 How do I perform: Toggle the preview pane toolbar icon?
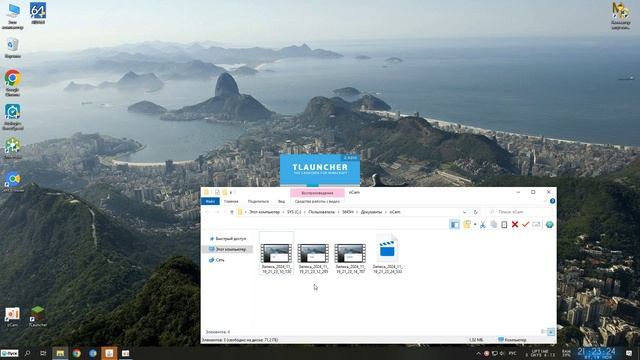point(454,224)
